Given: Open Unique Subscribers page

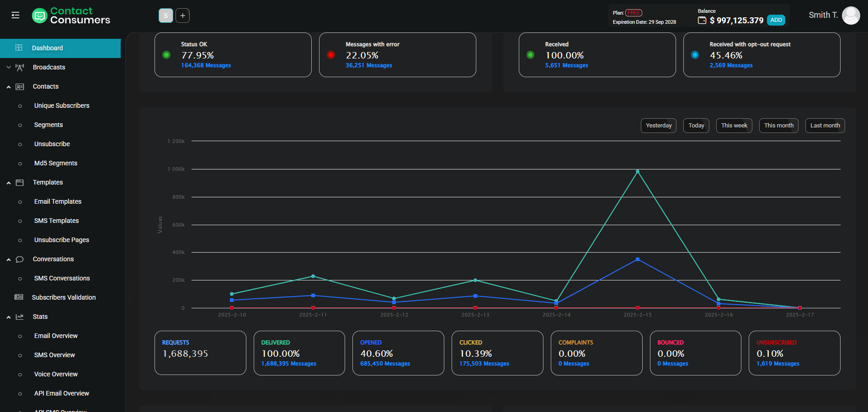Looking at the screenshot, I should click(x=62, y=106).
